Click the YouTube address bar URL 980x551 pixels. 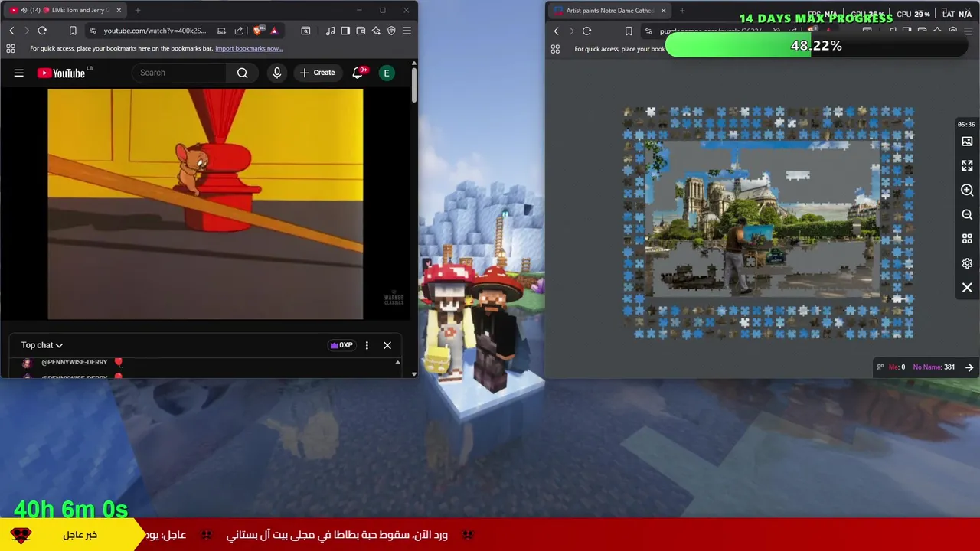155,31
